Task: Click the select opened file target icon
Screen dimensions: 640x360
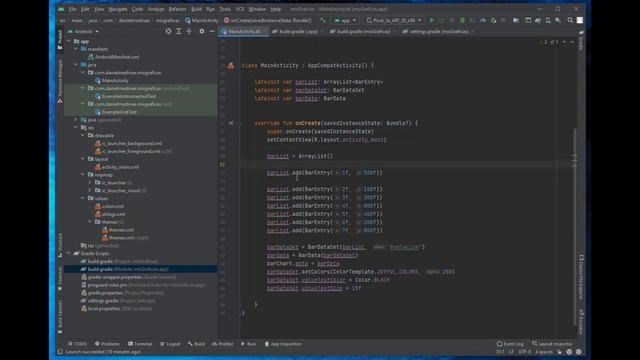Action: tap(168, 31)
